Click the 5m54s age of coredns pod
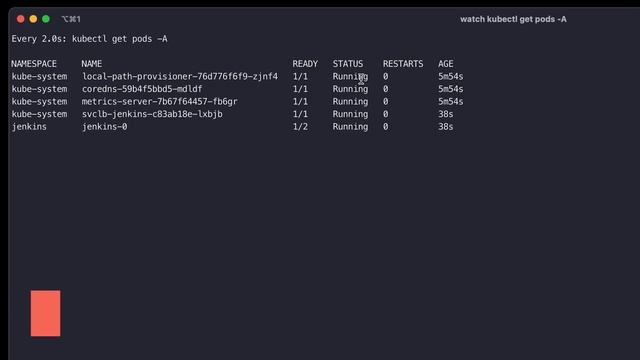Screen dimensions: 640x360 click(x=451, y=89)
